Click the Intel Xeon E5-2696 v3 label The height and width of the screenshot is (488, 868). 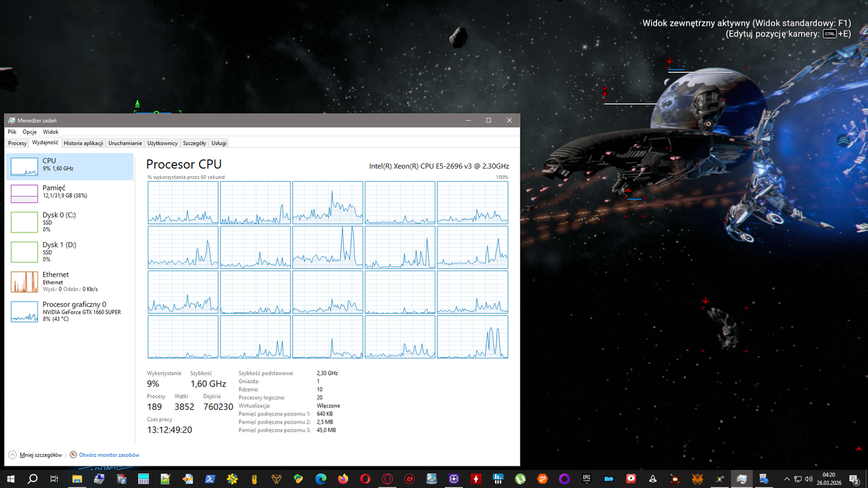pos(439,166)
